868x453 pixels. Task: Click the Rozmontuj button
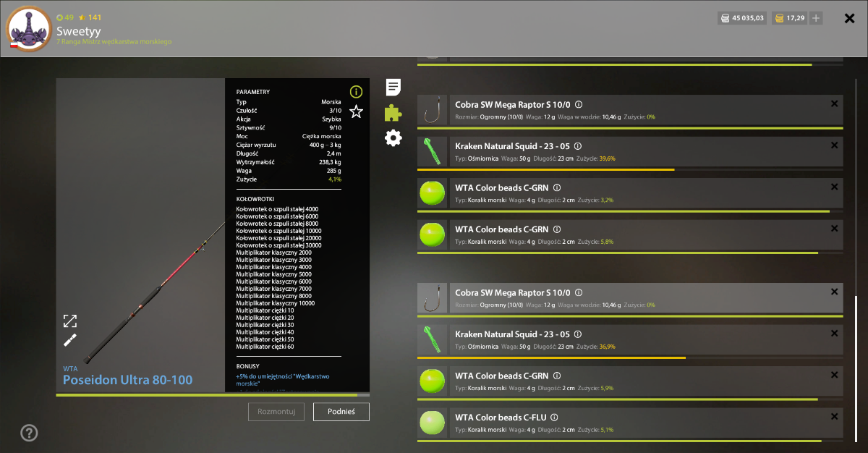pyautogui.click(x=276, y=412)
